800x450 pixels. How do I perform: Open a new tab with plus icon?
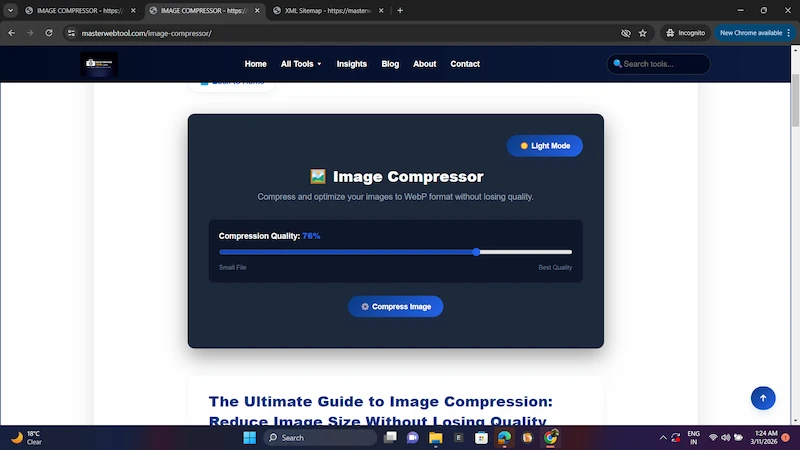[400, 10]
